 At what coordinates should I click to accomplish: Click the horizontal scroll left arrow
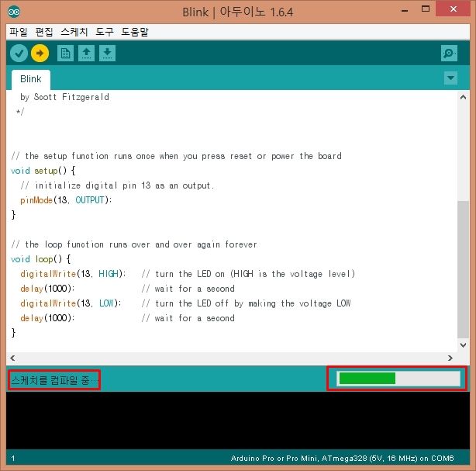pos(12,358)
